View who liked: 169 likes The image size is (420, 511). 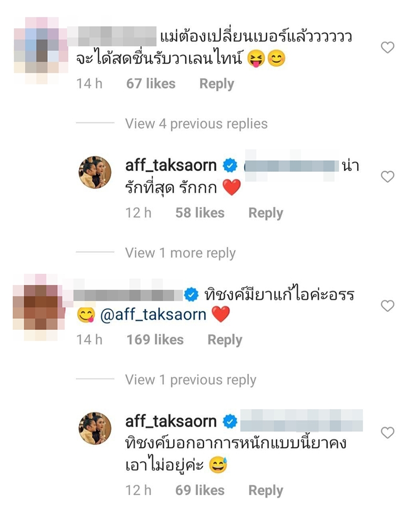155,340
